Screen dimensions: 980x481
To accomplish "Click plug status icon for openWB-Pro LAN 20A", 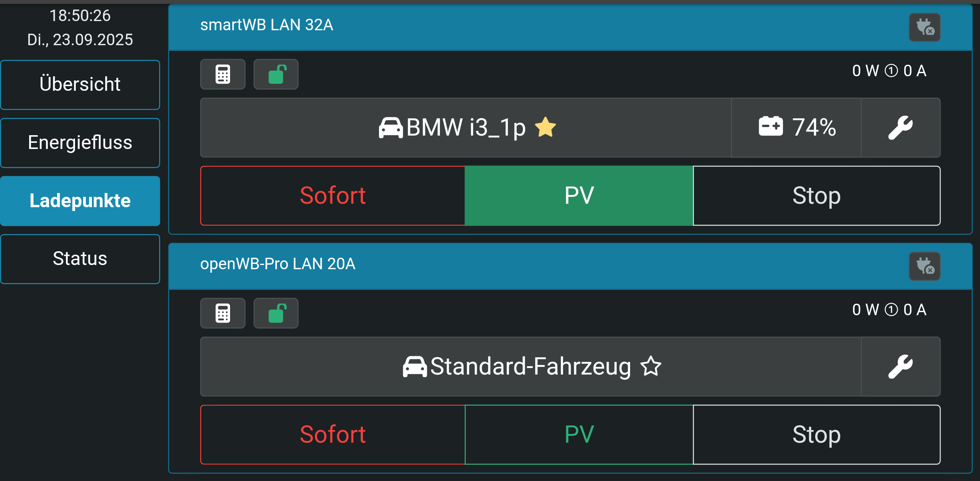I will point(924,267).
